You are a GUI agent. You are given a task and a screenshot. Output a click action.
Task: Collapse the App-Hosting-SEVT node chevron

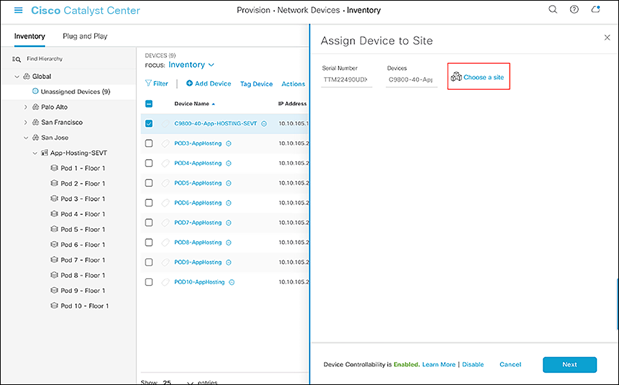pos(35,153)
